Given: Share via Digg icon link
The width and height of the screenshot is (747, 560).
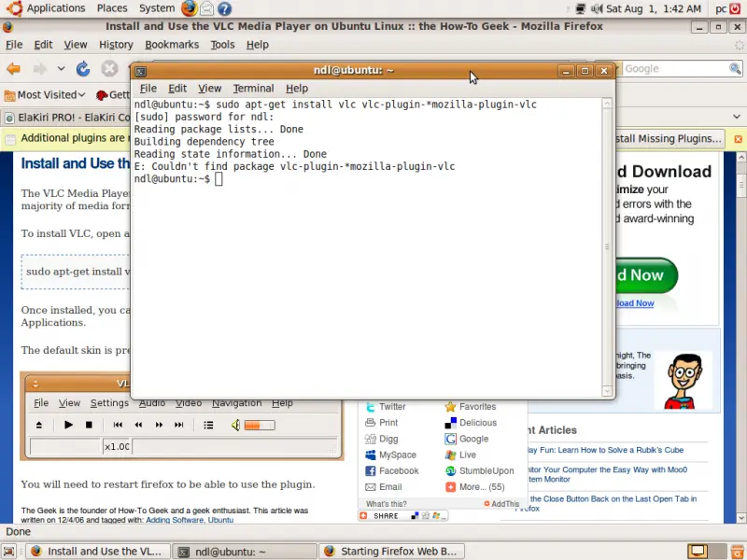Looking at the screenshot, I should pos(381,439).
